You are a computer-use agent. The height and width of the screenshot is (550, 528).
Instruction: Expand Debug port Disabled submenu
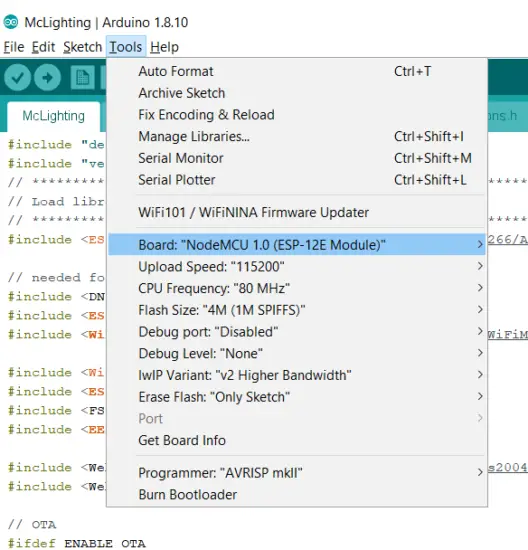pos(297,332)
